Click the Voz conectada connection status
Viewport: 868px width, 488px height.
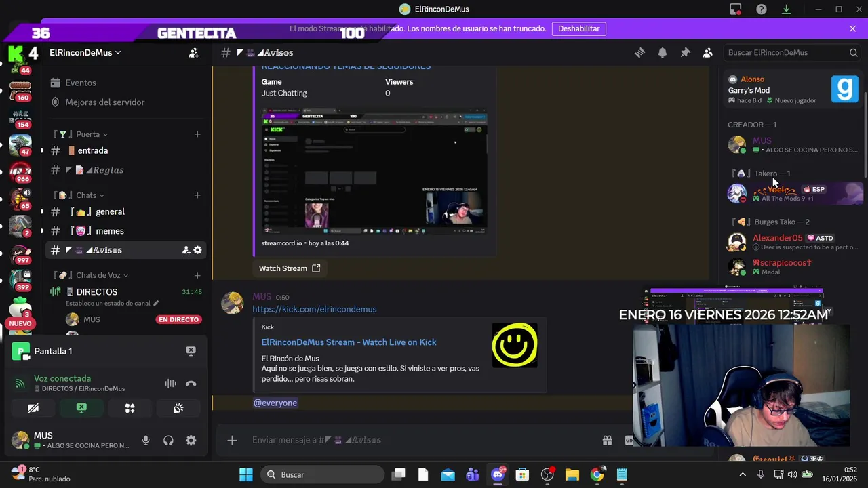[x=62, y=378]
